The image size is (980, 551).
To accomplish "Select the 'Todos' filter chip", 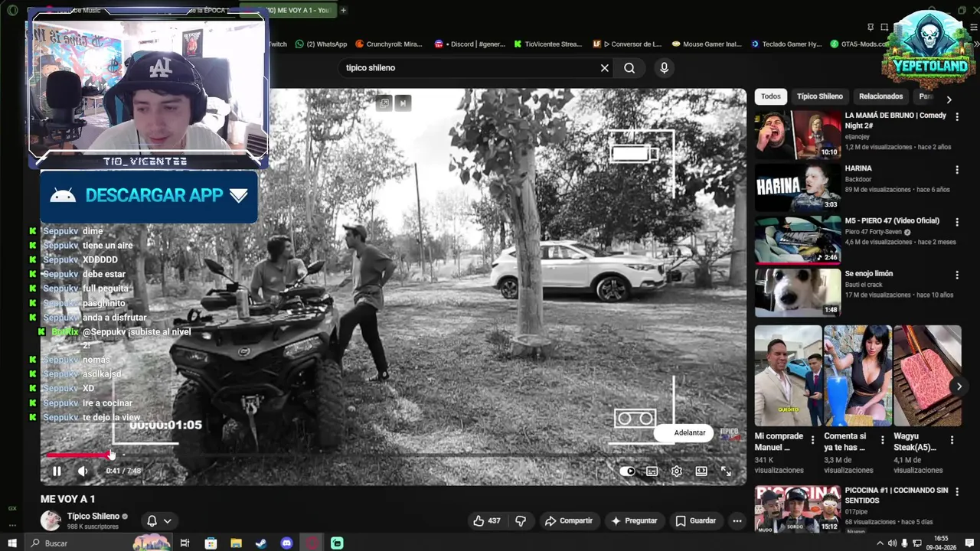I will [x=771, y=96].
